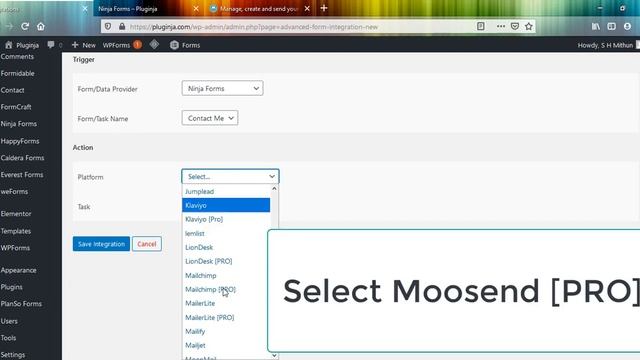Choose Klaviyo from the platform list
Image resolution: width=640 pixels, height=360 pixels.
pyautogui.click(x=226, y=205)
